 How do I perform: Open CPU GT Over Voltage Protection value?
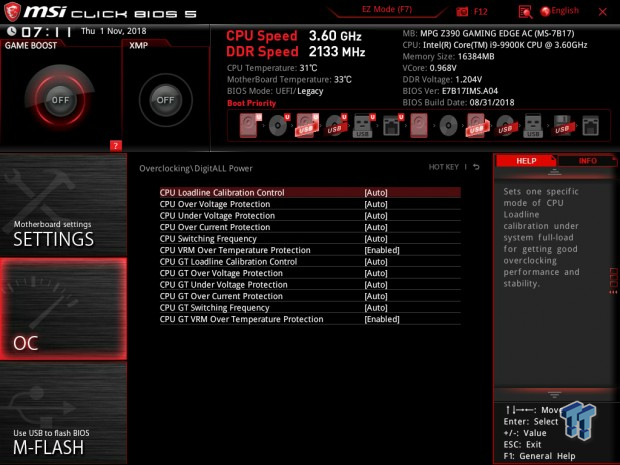376,273
